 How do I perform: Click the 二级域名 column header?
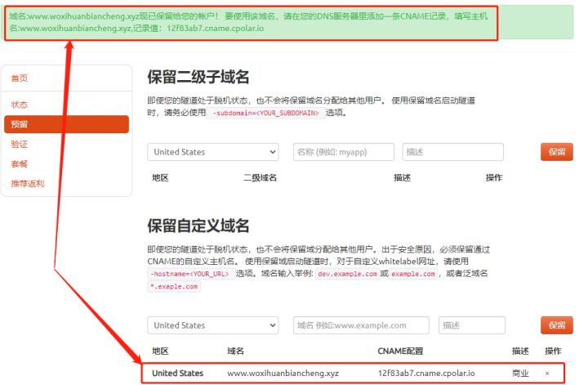pos(260,178)
